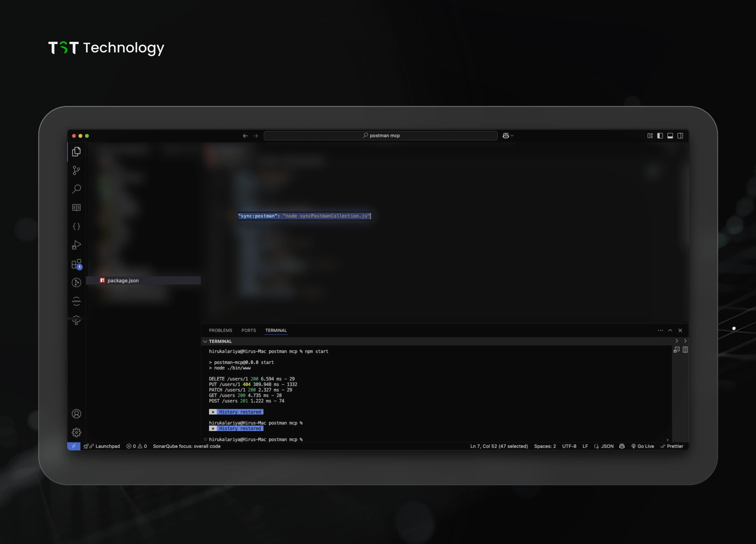Open the book-shaped activity bar view
Screen dimensions: 756x544
(x=76, y=207)
